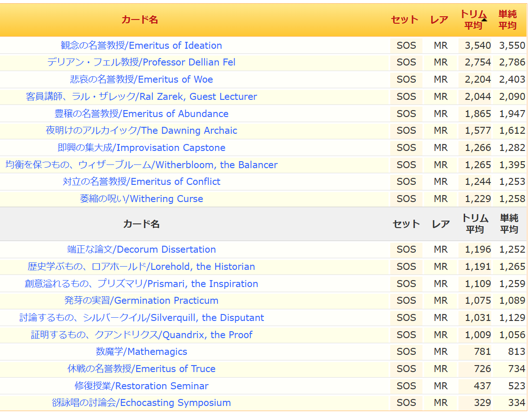Open Decorum Dissertation card link
This screenshot has height=412, width=532.
point(141,249)
